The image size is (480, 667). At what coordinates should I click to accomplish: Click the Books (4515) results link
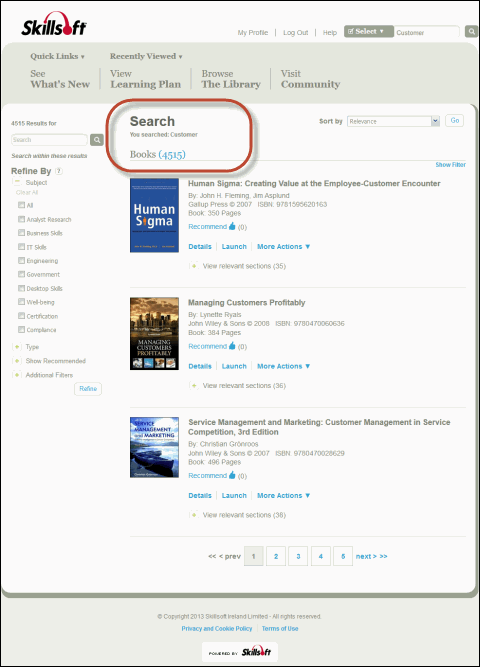pyautogui.click(x=157, y=154)
